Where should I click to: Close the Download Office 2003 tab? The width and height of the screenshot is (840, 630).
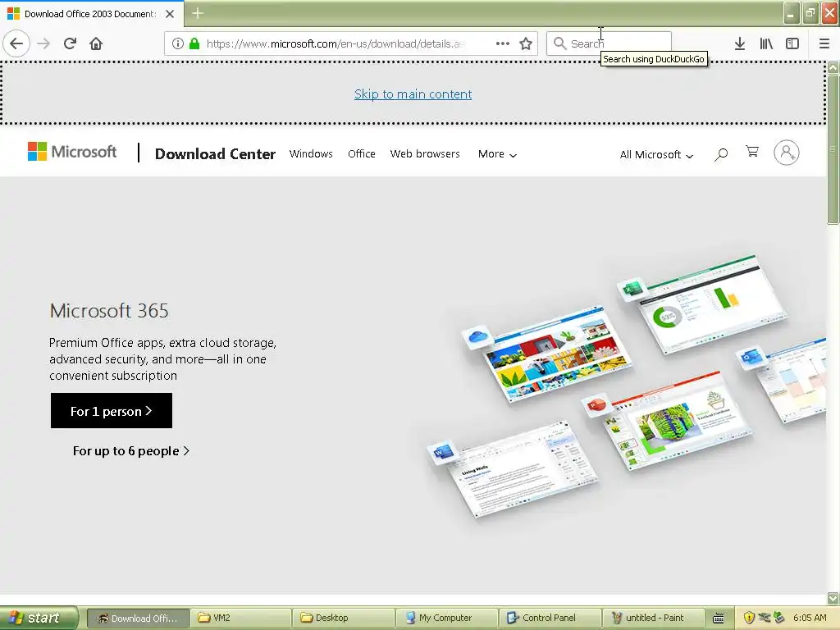[170, 14]
